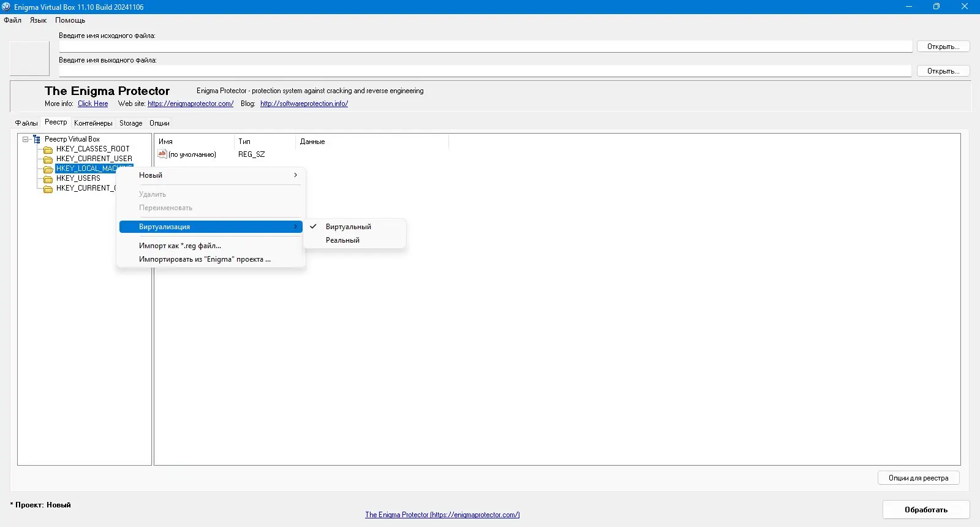Select Виртуализация in the context menu
Image resolution: width=980 pixels, height=527 pixels.
(x=211, y=227)
